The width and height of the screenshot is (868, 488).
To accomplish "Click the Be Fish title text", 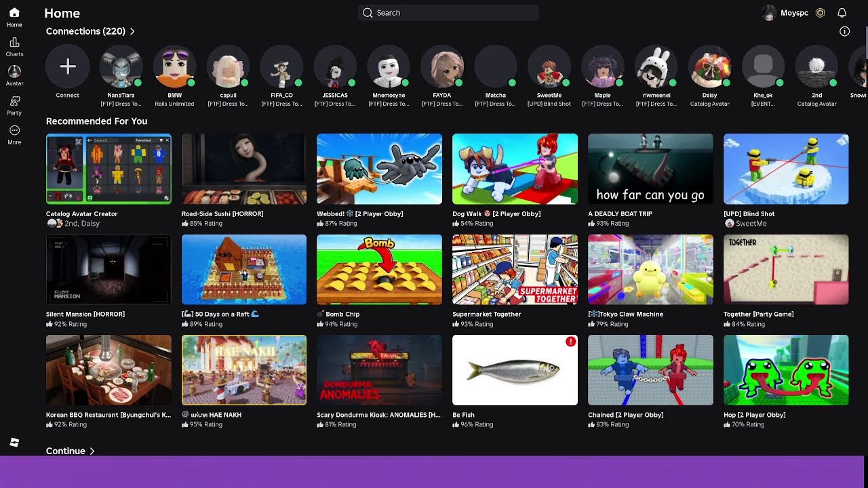I will pyautogui.click(x=463, y=415).
